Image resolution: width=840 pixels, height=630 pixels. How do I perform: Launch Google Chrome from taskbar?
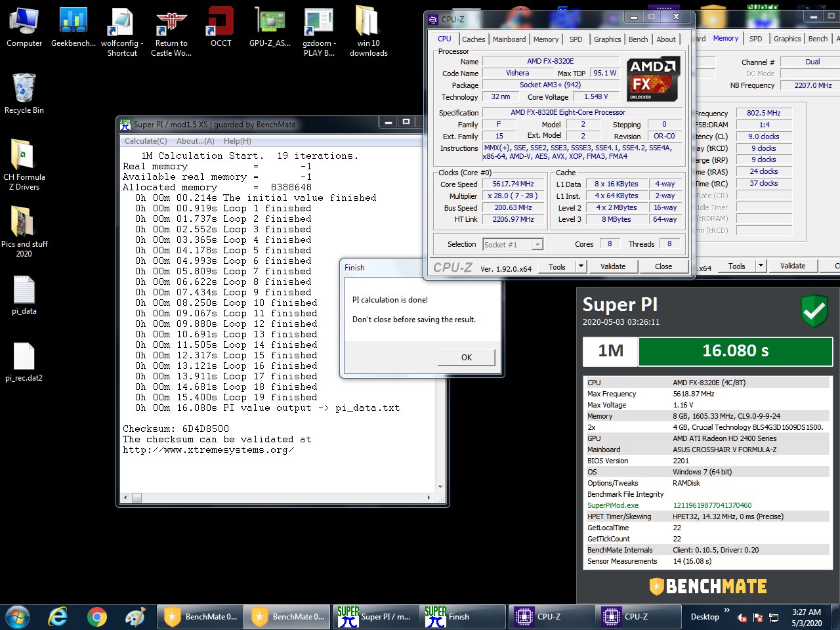tap(97, 617)
